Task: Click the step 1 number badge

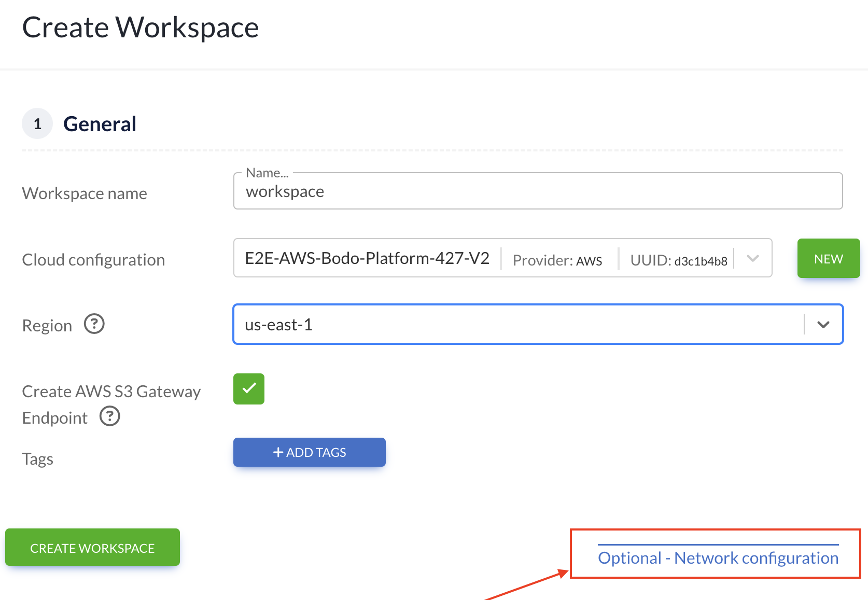Action: point(37,123)
